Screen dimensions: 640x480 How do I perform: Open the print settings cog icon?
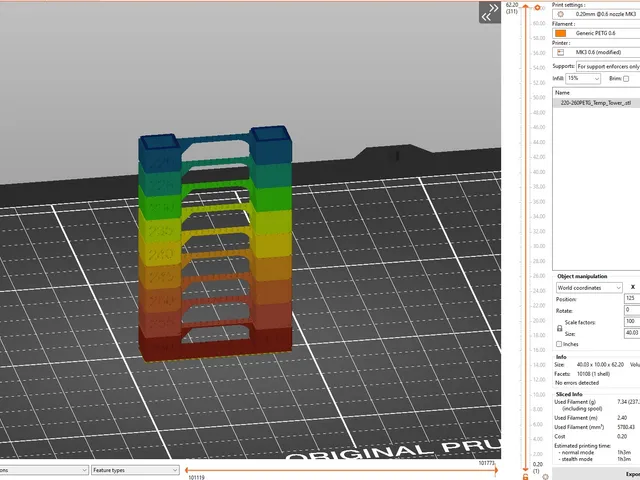click(x=560, y=14)
